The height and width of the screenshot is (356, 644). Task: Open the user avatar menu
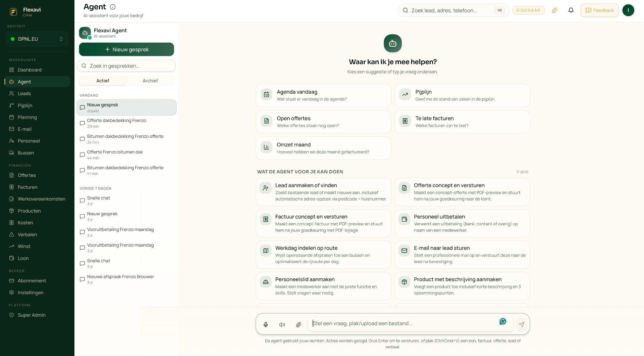(628, 10)
